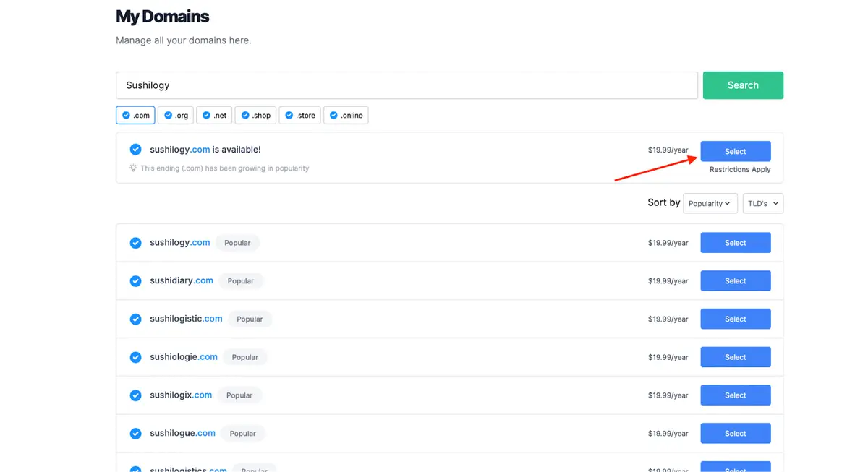This screenshot has width=868, height=472.
Task: Click the blue check icon beside sushidiary.com
Action: [135, 280]
